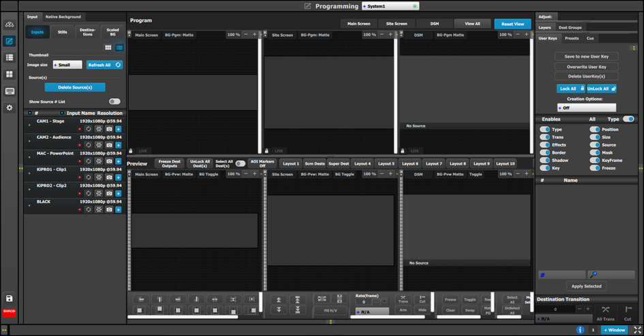Click the All Trans crossed-arrows icon
The image size is (644, 336).
(605, 309)
